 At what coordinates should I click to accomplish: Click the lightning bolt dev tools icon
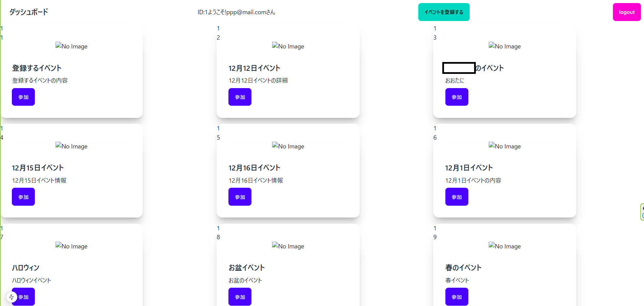tap(12, 297)
